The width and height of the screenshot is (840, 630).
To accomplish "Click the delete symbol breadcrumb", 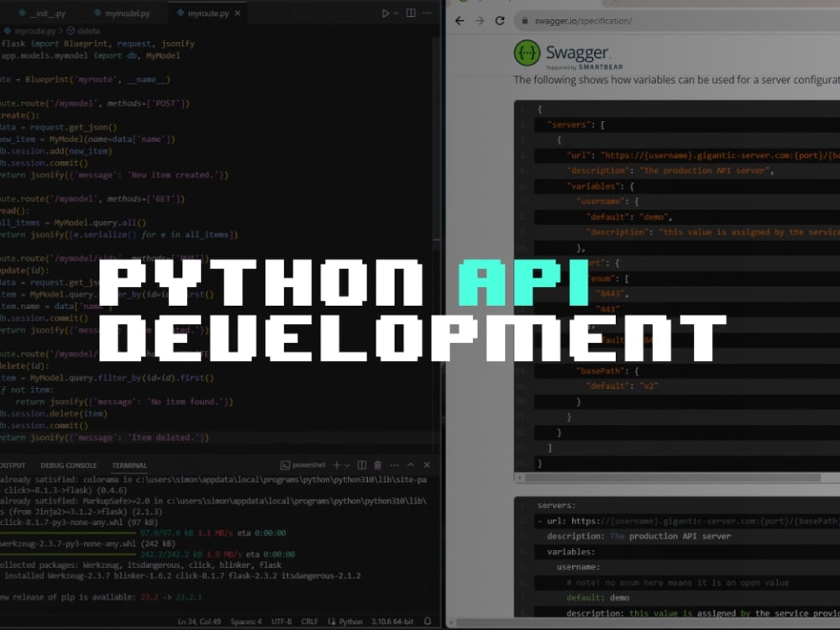I will coord(83,31).
